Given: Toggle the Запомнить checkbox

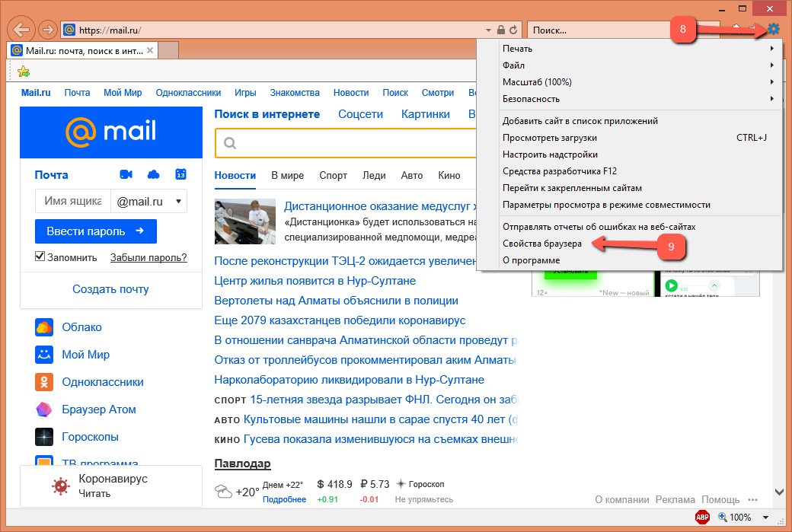Looking at the screenshot, I should (40, 256).
